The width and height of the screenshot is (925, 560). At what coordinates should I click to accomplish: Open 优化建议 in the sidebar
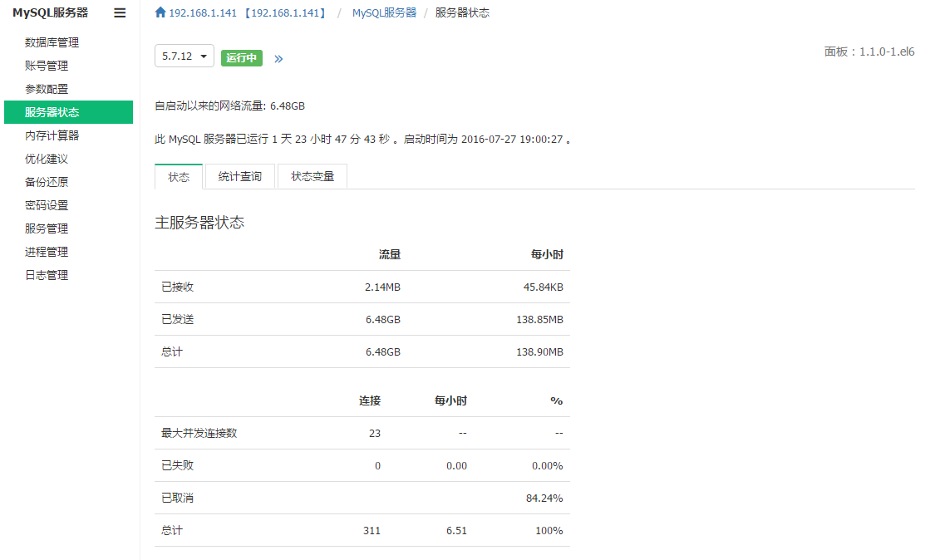(x=47, y=159)
